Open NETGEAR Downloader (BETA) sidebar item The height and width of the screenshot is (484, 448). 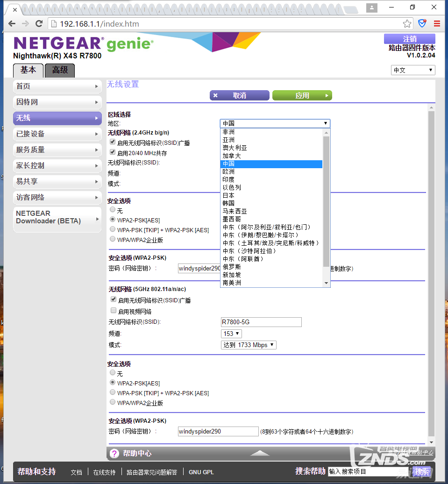[57, 219]
